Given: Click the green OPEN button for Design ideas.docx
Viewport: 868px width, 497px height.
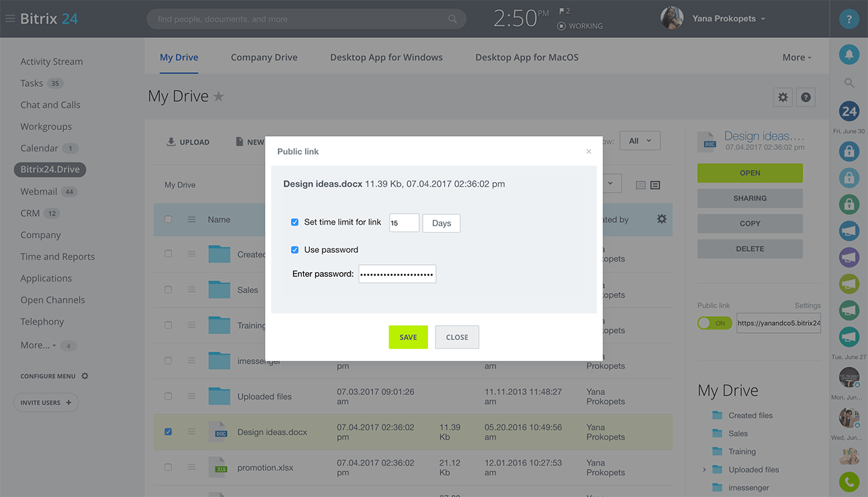Looking at the screenshot, I should [x=749, y=173].
